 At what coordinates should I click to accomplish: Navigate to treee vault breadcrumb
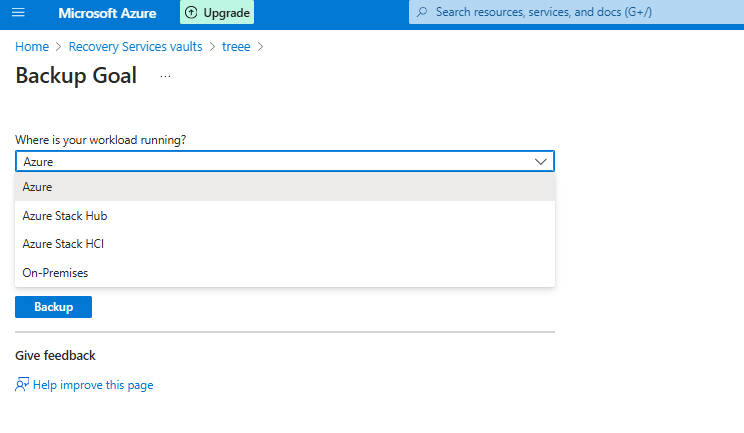236,46
